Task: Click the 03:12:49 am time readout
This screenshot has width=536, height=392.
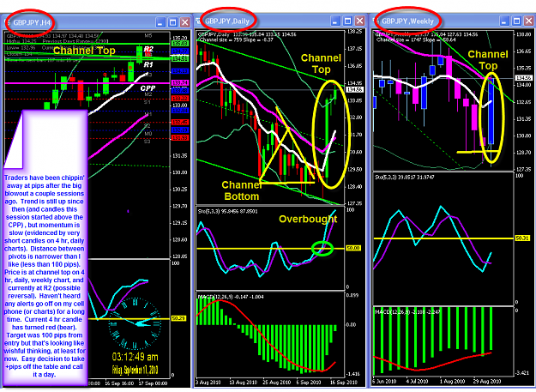Action: [135, 357]
